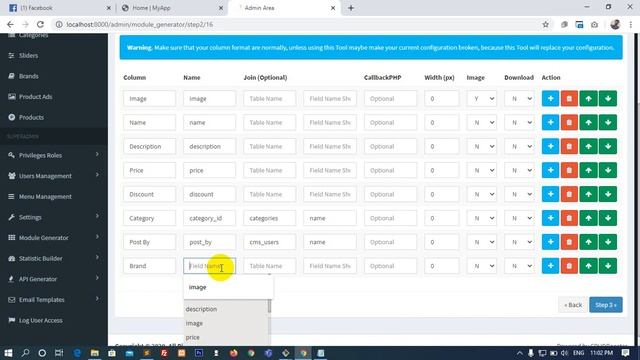Open the Download dropdown in the Description row
Screen dimensions: 640x360
click(x=519, y=146)
